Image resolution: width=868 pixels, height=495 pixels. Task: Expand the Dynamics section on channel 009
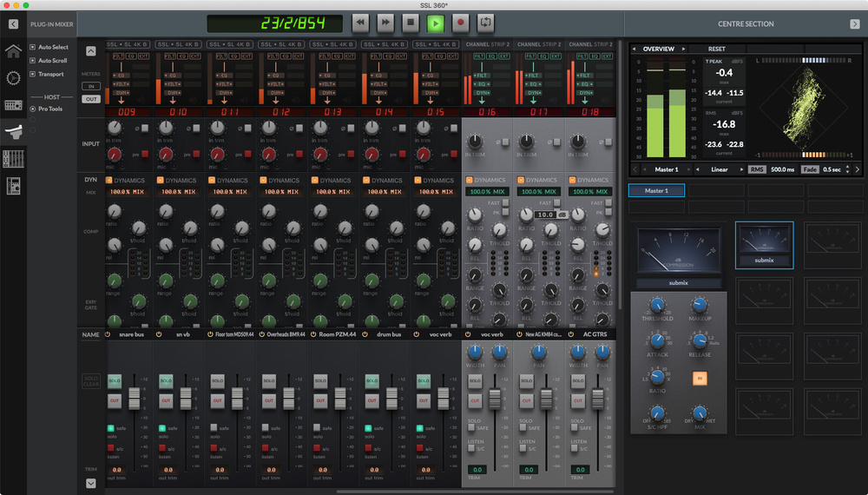tap(109, 181)
